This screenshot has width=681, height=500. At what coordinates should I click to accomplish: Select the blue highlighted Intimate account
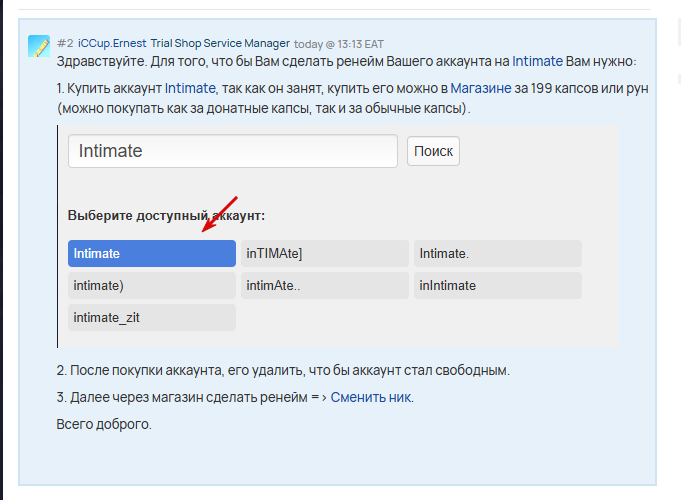(151, 254)
